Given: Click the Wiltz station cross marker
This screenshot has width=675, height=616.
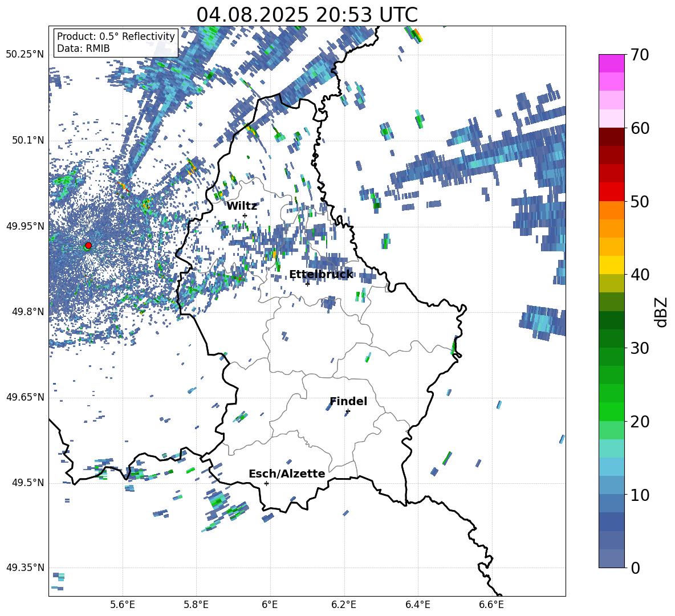Looking at the screenshot, I should pyautogui.click(x=245, y=215).
